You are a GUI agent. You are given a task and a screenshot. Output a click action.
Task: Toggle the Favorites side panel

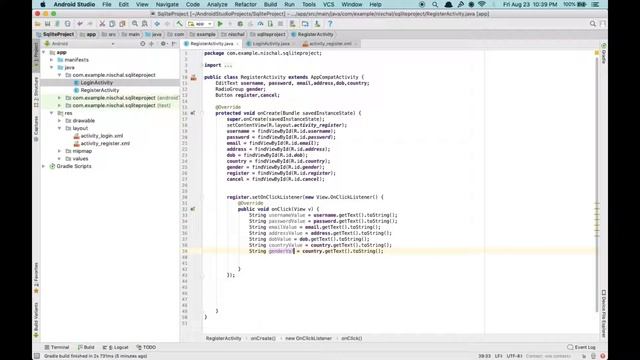pos(36,278)
